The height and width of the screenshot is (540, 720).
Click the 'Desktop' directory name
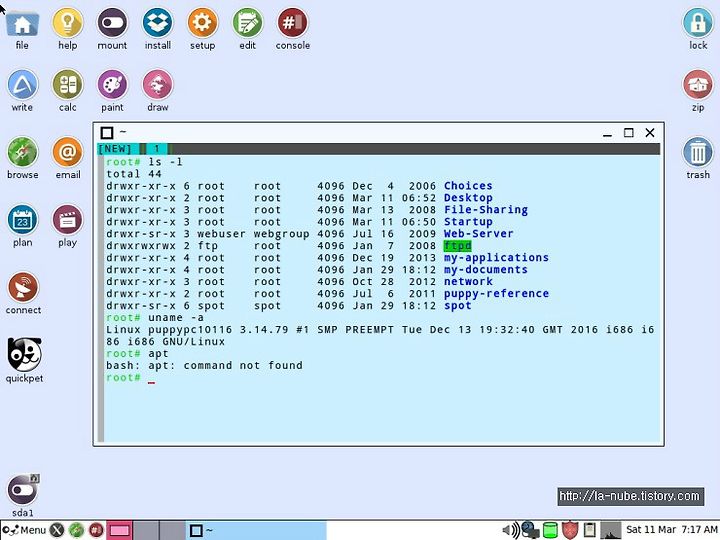(x=468, y=198)
